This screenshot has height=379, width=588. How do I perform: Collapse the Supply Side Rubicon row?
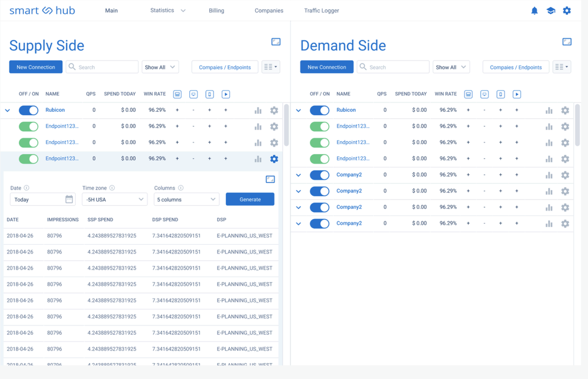click(8, 110)
